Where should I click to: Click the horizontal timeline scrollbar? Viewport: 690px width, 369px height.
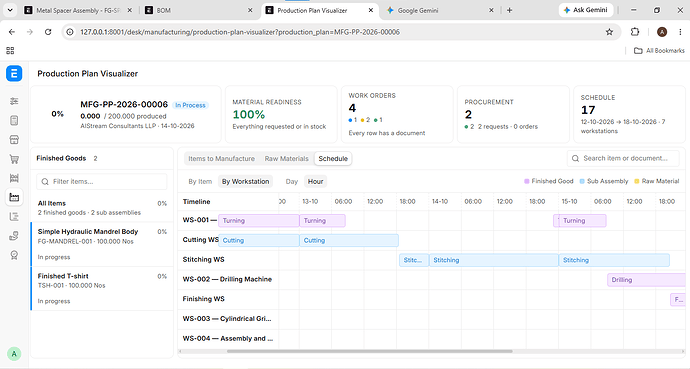pyautogui.click(x=370, y=351)
